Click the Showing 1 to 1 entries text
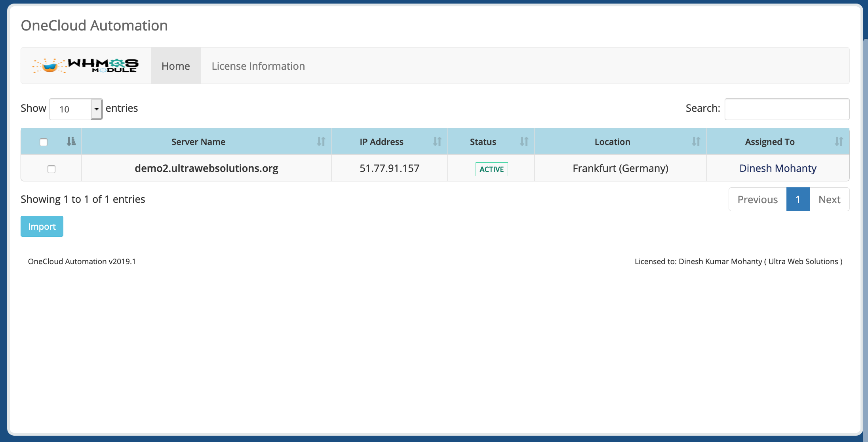868x442 pixels. [x=83, y=199]
